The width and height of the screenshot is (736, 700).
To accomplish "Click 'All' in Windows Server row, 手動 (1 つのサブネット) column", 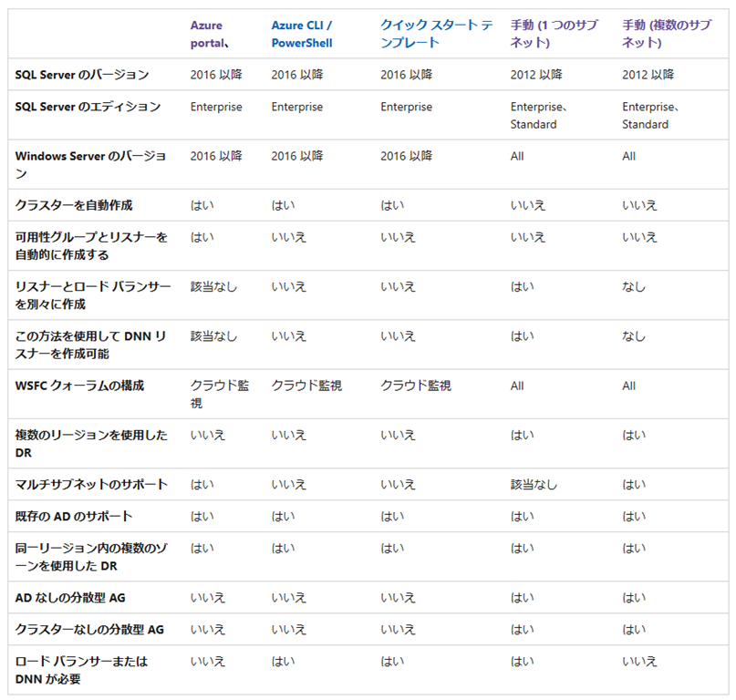I will point(517,156).
